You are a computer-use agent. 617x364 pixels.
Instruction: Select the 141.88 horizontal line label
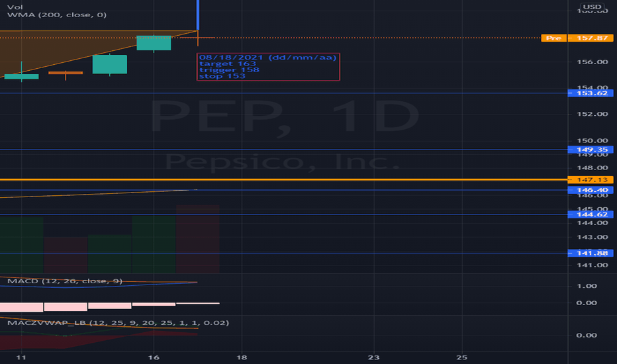(x=591, y=253)
